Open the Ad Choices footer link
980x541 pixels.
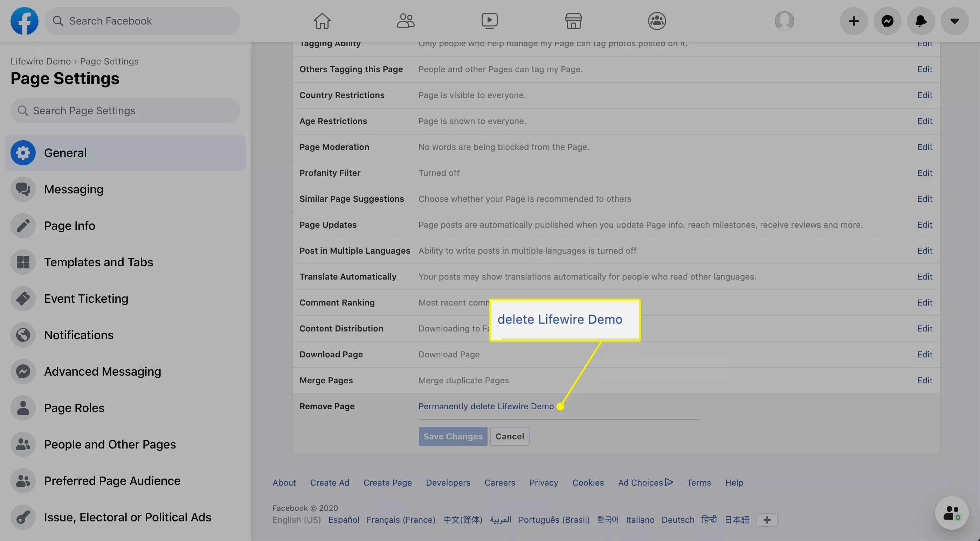pyautogui.click(x=645, y=483)
